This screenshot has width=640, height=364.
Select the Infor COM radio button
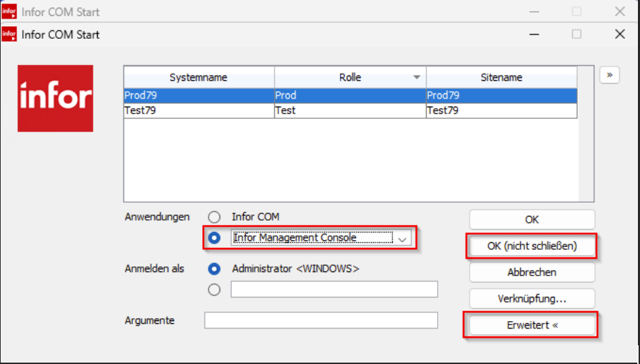click(x=214, y=217)
